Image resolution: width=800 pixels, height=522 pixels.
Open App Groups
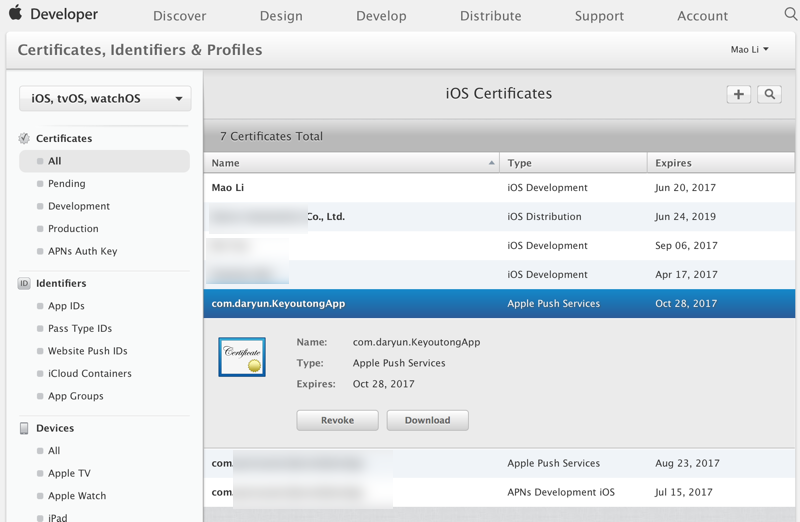pos(76,396)
